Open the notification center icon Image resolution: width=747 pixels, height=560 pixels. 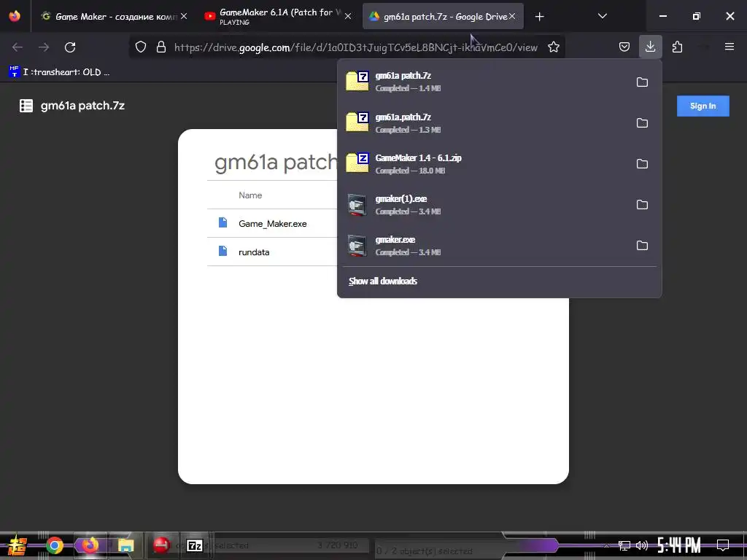(x=723, y=545)
